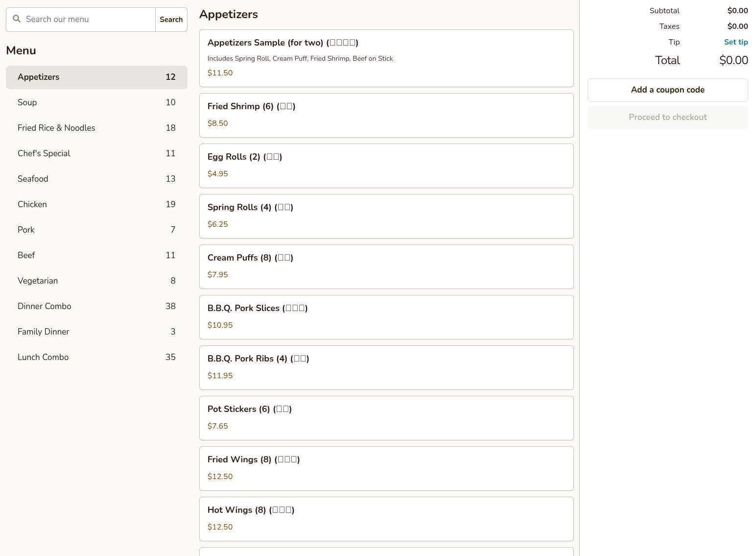Select B.B.Q. Pork Slices item
Screen dimensions: 756x556
click(x=386, y=317)
